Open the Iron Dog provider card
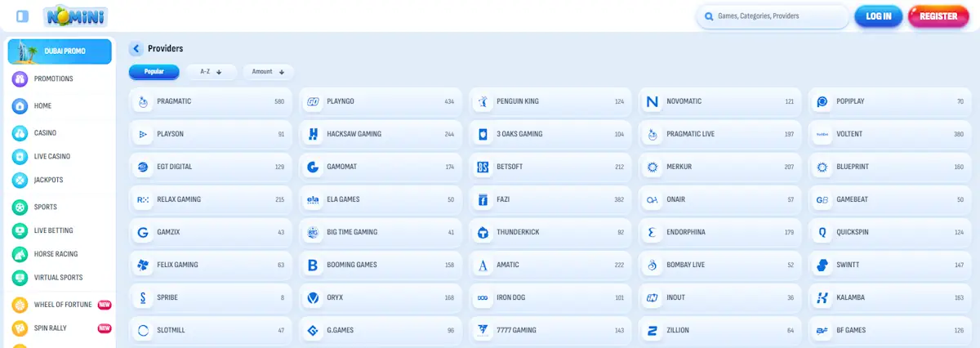 point(550,298)
